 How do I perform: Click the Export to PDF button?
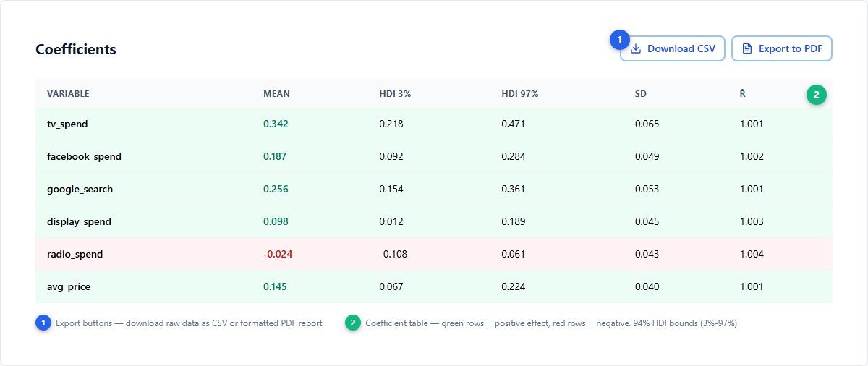tap(782, 48)
